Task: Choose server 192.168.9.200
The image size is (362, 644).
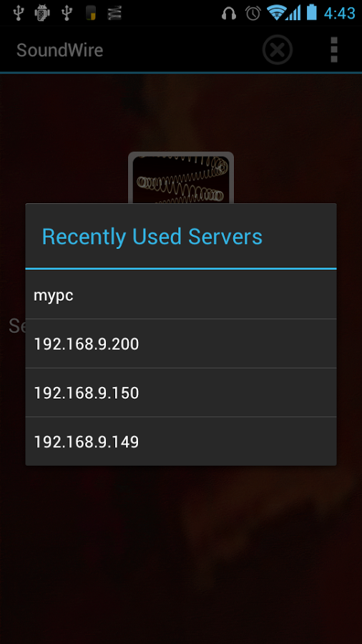Action: tap(181, 343)
